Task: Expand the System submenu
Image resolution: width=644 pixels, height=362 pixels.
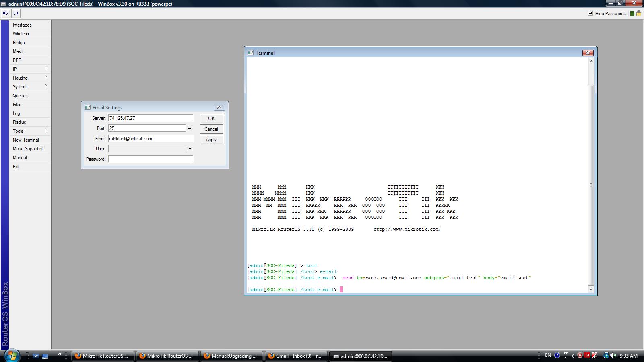Action: tap(30, 87)
